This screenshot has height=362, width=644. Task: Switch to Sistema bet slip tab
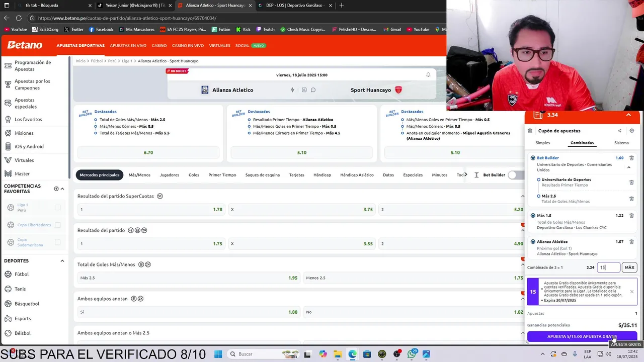click(x=621, y=143)
